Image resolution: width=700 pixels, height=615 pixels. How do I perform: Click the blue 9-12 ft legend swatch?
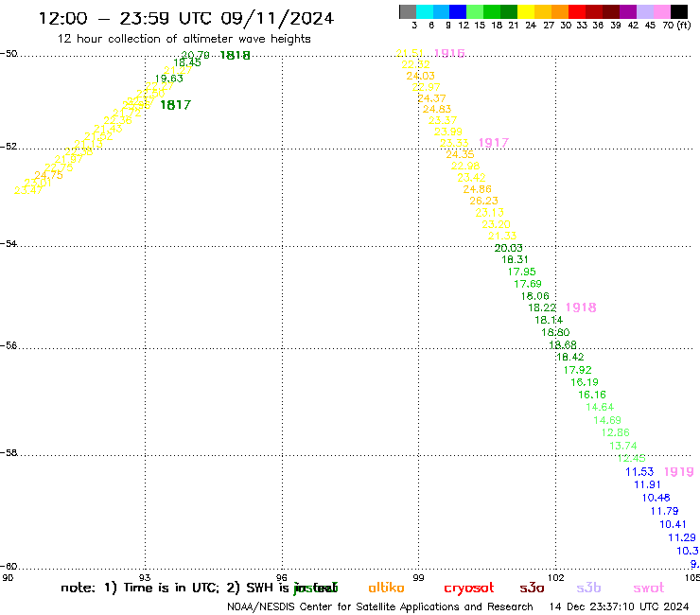tap(458, 11)
